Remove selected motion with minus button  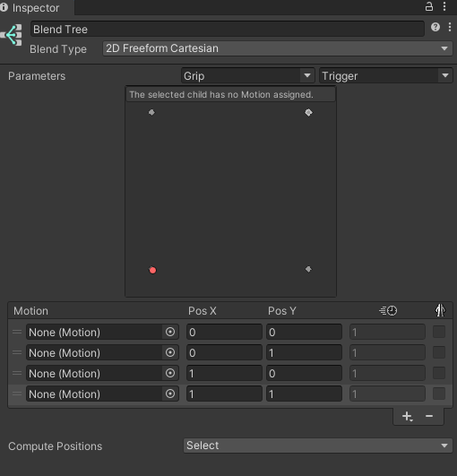click(x=429, y=416)
